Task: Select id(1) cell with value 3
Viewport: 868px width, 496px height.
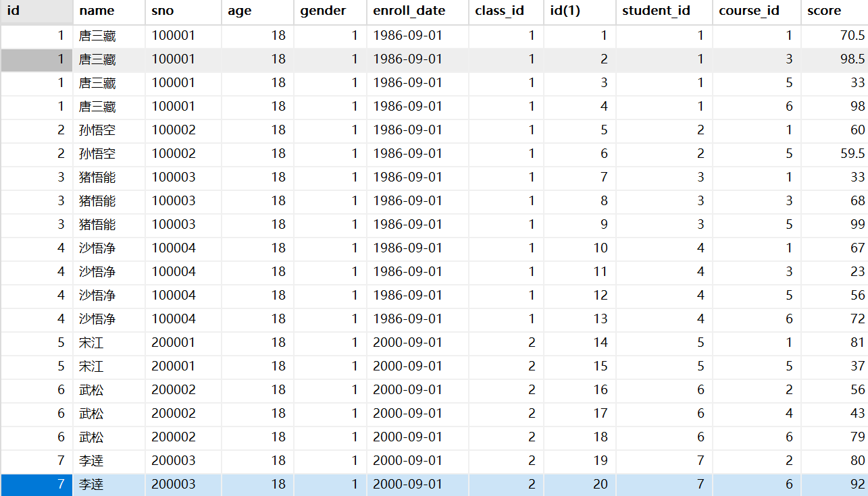Action: coord(580,83)
